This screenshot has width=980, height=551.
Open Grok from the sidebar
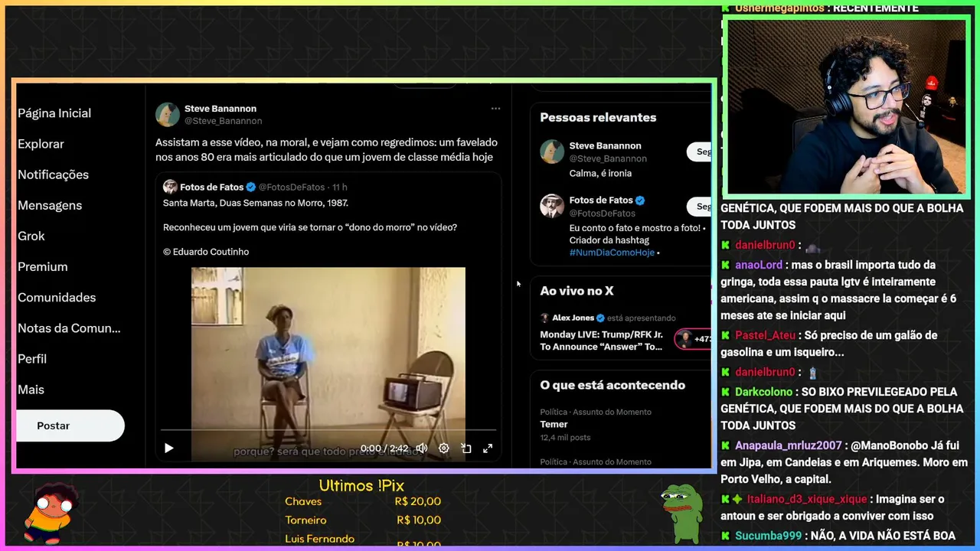31,236
